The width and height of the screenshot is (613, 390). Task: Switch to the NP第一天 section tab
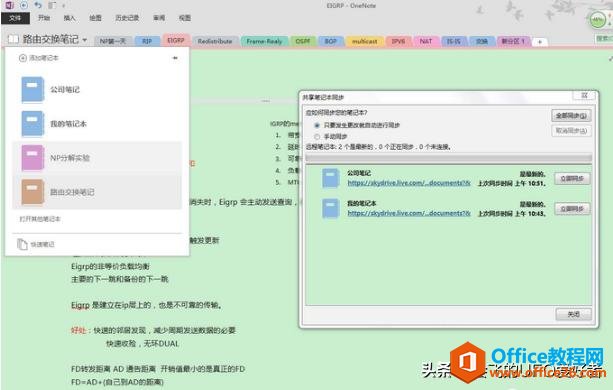(113, 41)
